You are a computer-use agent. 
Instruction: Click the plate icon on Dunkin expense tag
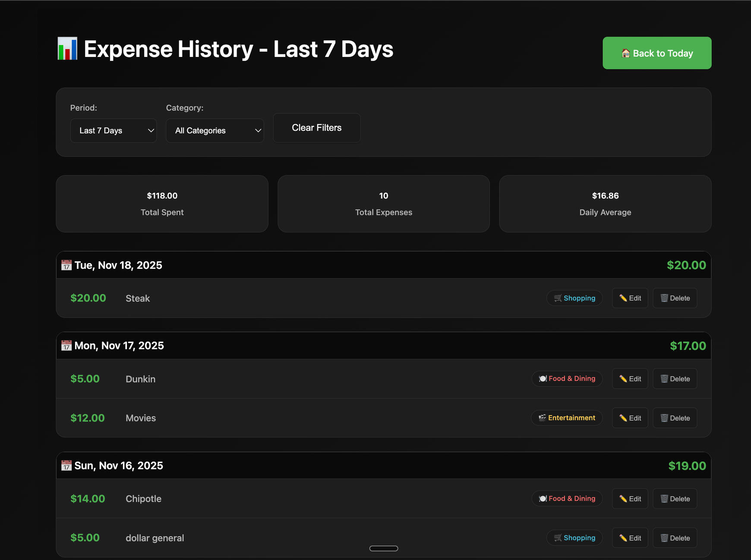543,379
